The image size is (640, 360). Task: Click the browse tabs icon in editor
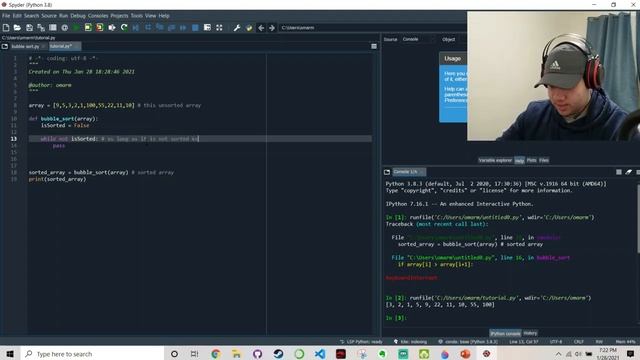5,46
